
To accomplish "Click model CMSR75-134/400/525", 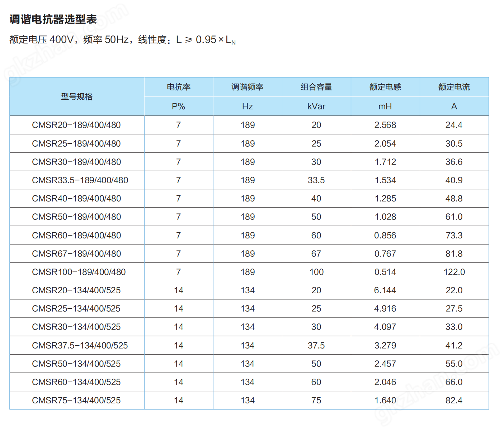I will point(76,401).
